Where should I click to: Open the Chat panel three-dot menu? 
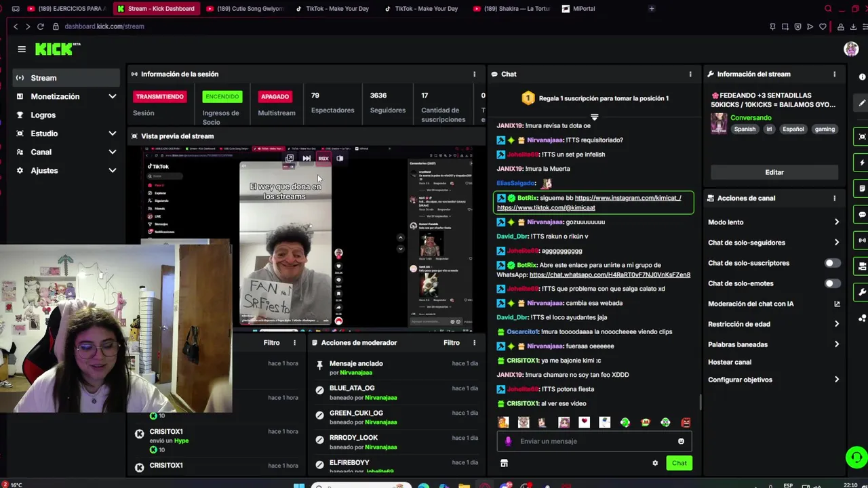[x=690, y=74]
